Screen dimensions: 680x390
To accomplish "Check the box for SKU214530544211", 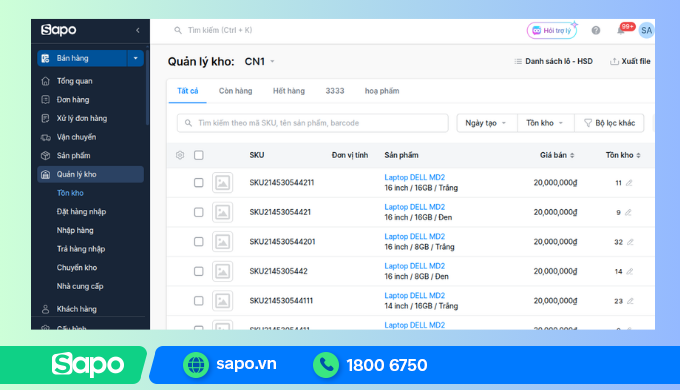I will pos(199,183).
